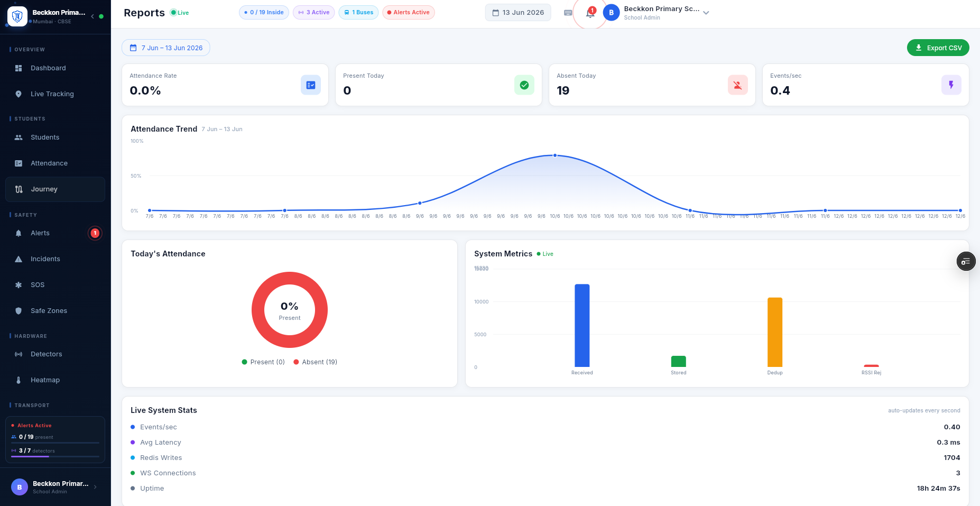Open the Beckkon Primary account dropdown

(656, 13)
